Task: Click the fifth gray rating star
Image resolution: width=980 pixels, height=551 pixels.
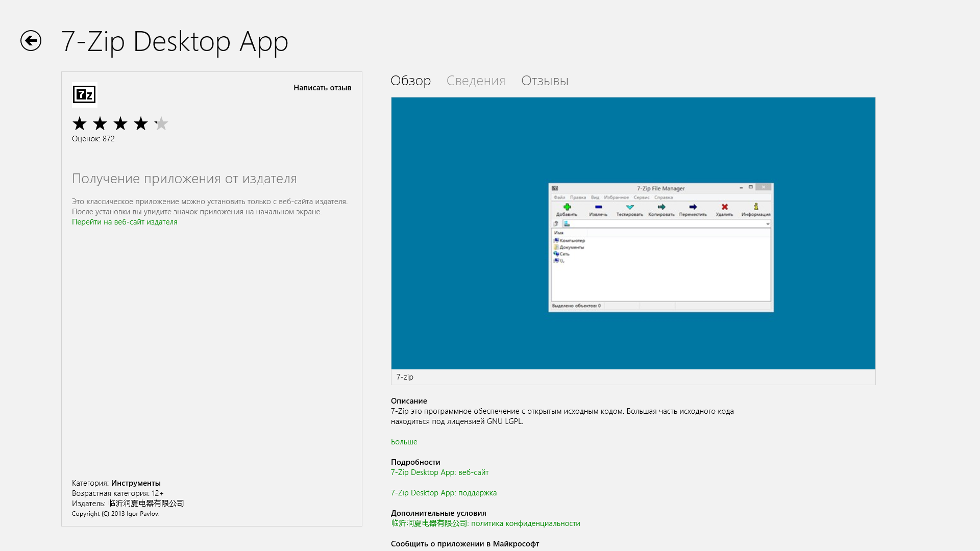Action: [x=161, y=123]
